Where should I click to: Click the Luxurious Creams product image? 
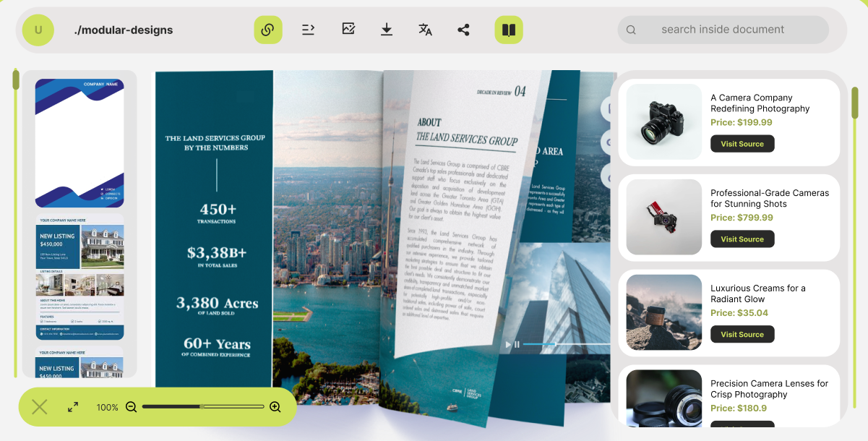pos(664,312)
